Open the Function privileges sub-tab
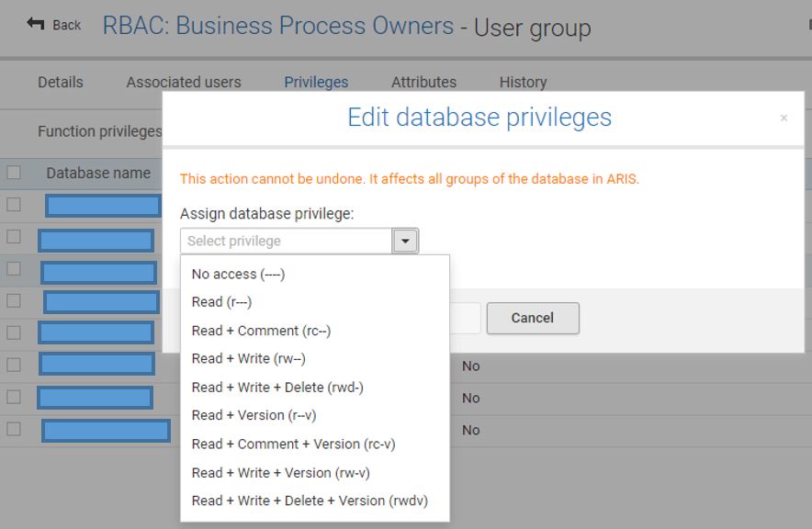 point(100,131)
